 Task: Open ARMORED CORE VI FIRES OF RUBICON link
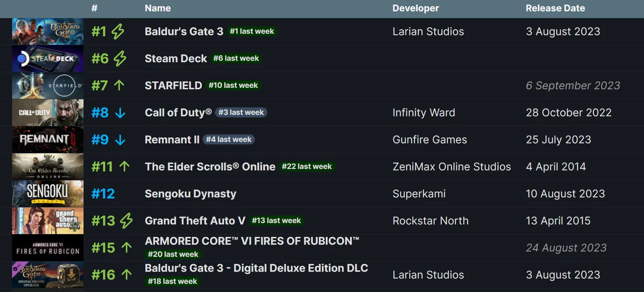pos(252,241)
